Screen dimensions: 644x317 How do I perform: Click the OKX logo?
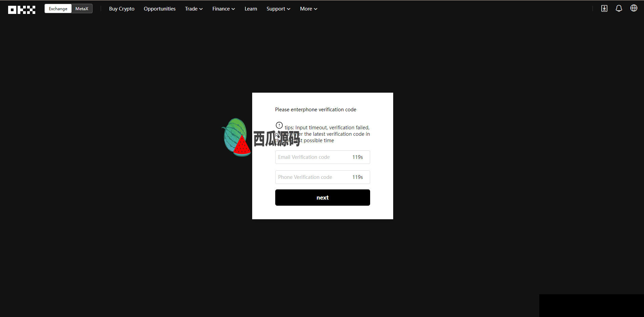[x=22, y=10]
